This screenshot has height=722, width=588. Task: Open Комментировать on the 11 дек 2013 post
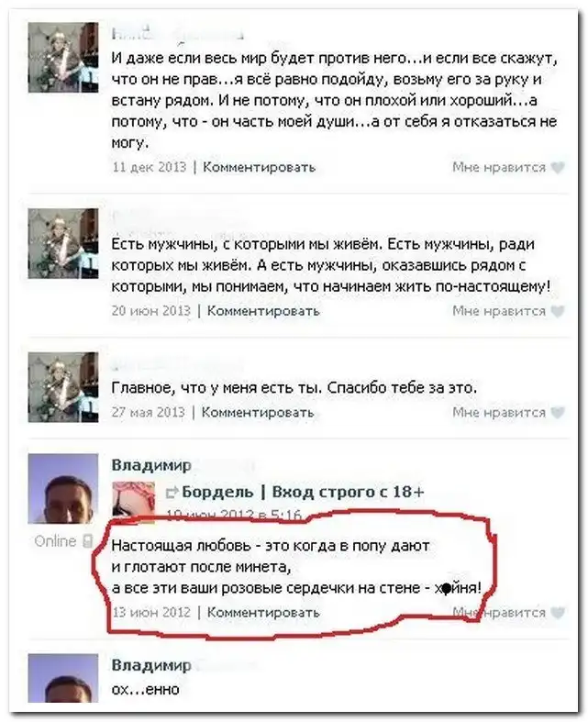click(x=259, y=167)
